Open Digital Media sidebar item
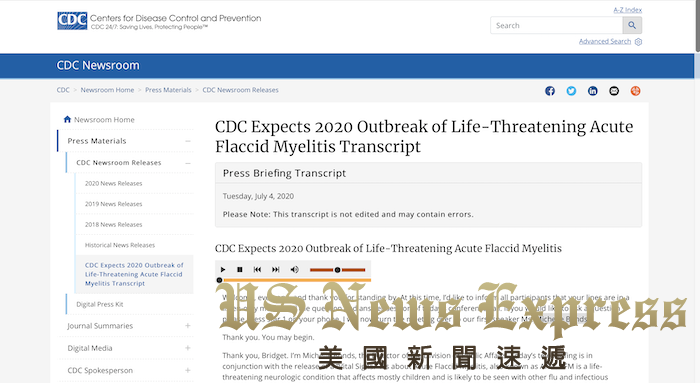700x383 pixels. click(90, 348)
